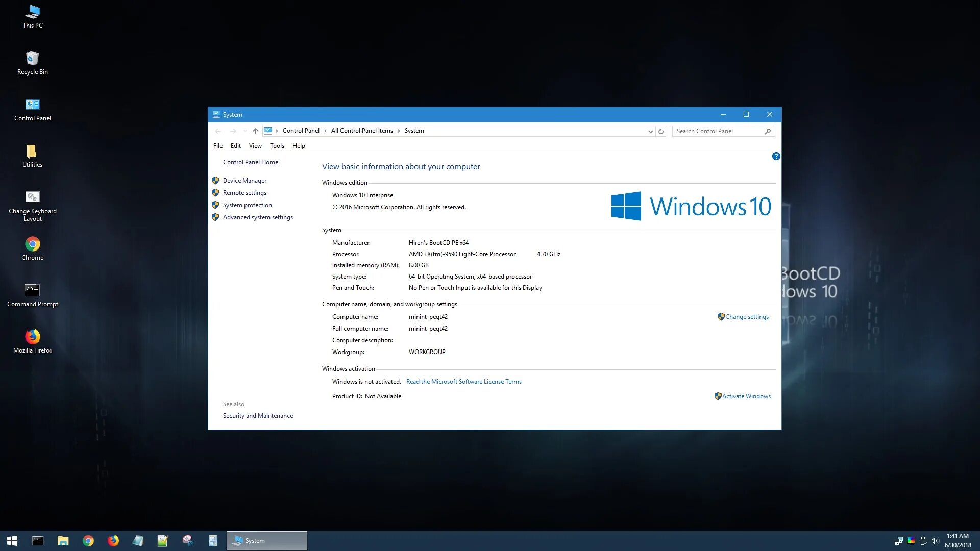The height and width of the screenshot is (551, 980).
Task: Open File Explorer from the taskbar
Action: pyautogui.click(x=63, y=541)
